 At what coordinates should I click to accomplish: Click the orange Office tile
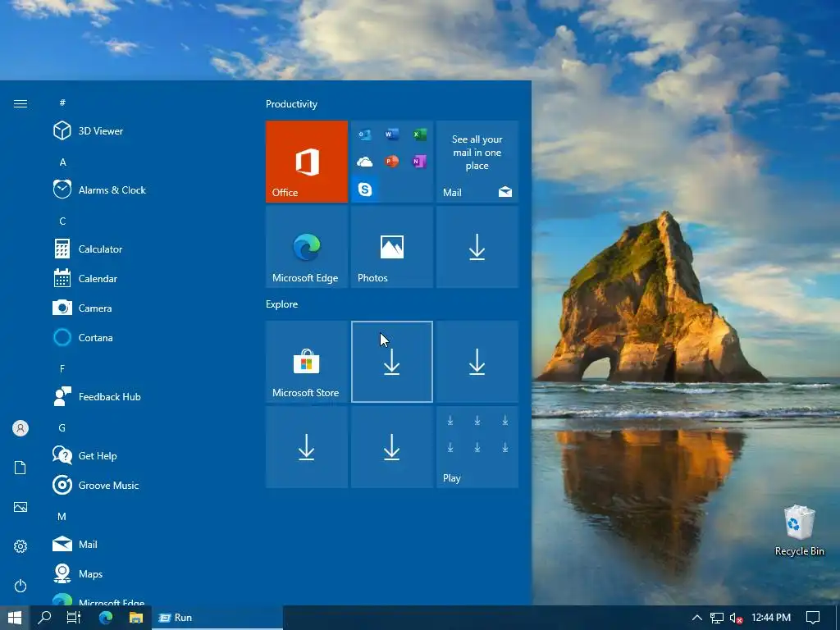(307, 162)
